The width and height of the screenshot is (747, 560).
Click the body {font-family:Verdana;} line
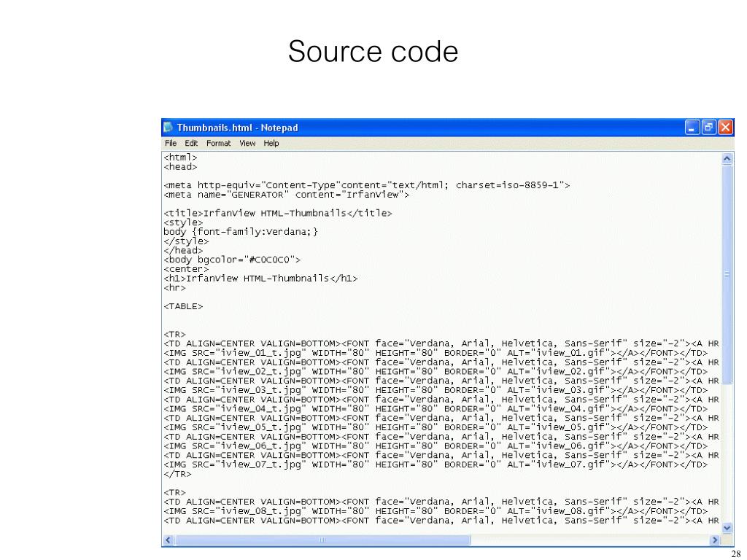pos(241,232)
